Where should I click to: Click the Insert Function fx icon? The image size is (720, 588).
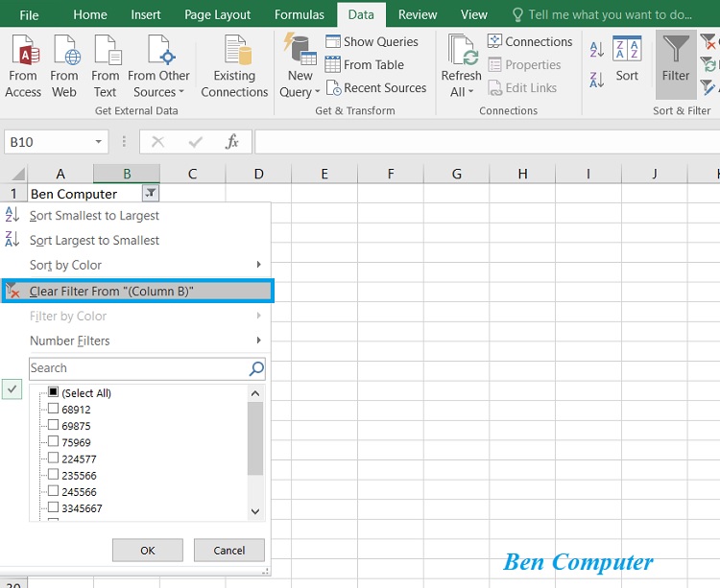pyautogui.click(x=232, y=142)
